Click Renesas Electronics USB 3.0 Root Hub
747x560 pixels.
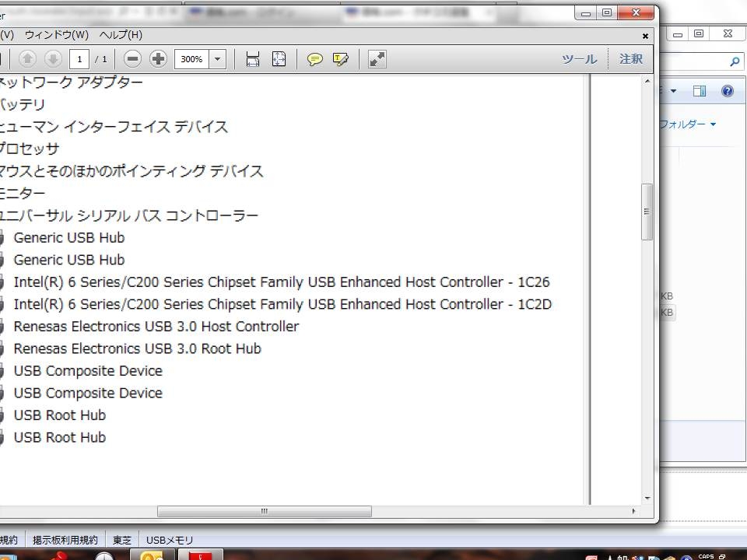tap(137, 349)
